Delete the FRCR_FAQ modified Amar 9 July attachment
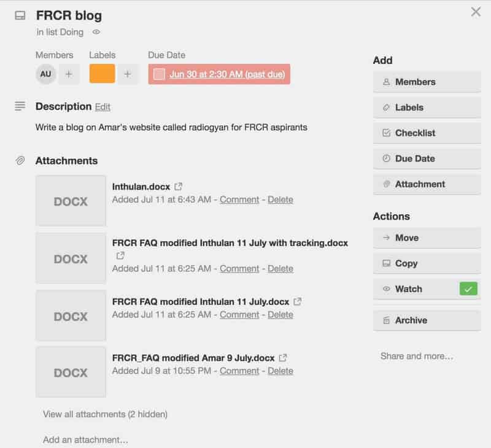The image size is (491, 448). (280, 371)
